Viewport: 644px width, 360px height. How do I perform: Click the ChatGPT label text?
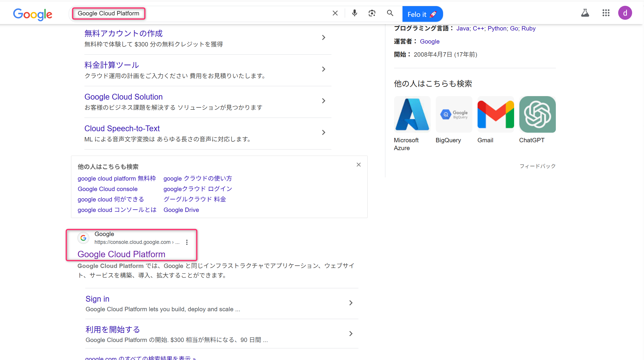tap(532, 140)
